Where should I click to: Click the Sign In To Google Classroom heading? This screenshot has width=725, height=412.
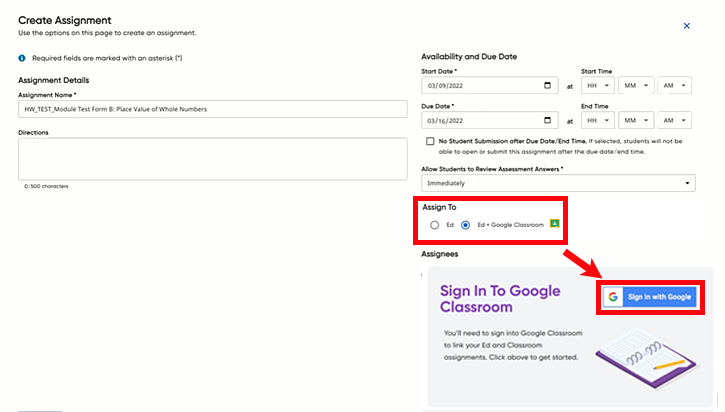tap(500, 299)
